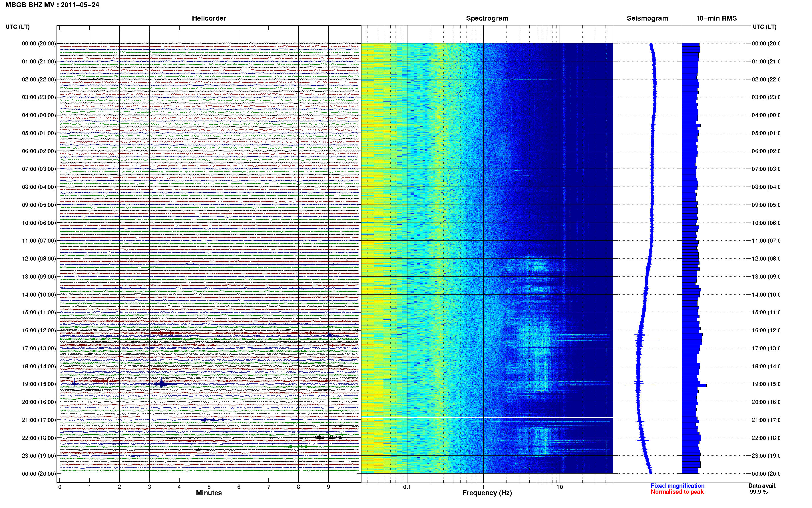Click the 02:00 (22:00) helicorder time label

[x=39, y=80]
